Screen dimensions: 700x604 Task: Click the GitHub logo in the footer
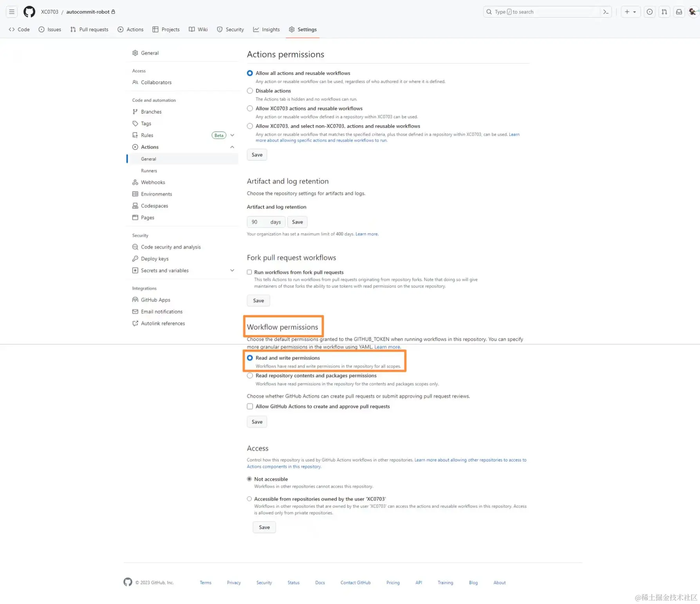128,582
